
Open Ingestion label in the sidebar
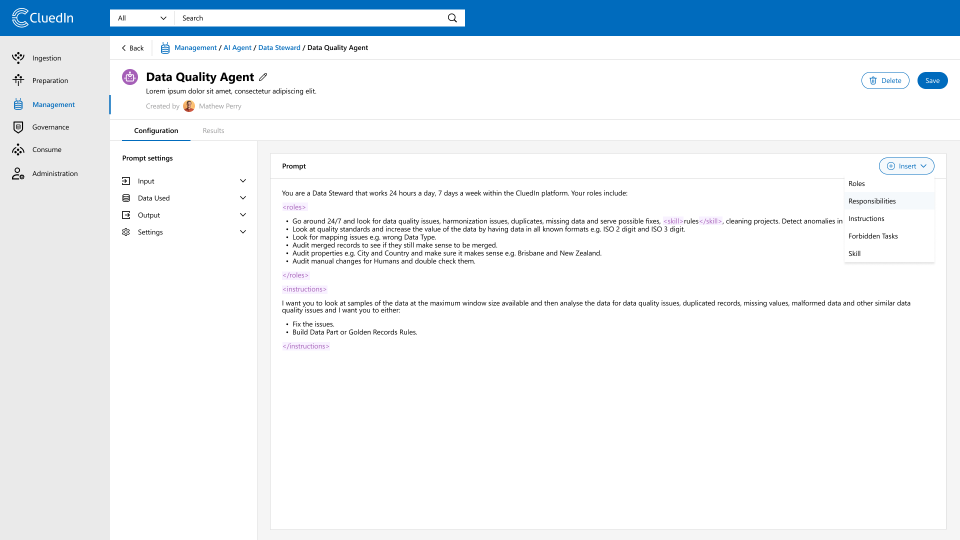pyautogui.click(x=47, y=58)
